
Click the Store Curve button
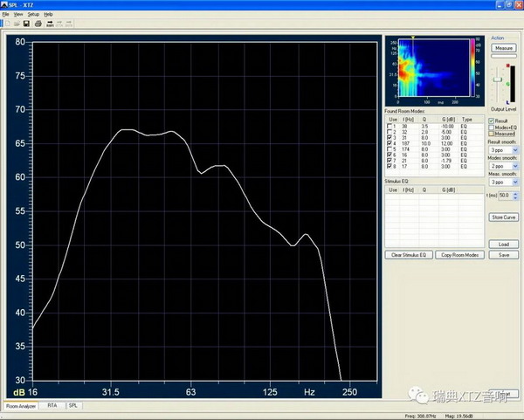[x=504, y=217]
